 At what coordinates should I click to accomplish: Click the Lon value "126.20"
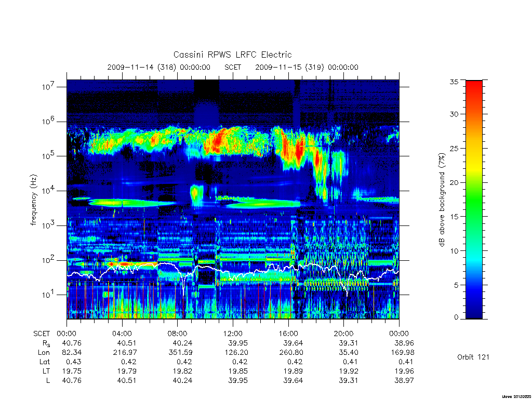(x=236, y=353)
